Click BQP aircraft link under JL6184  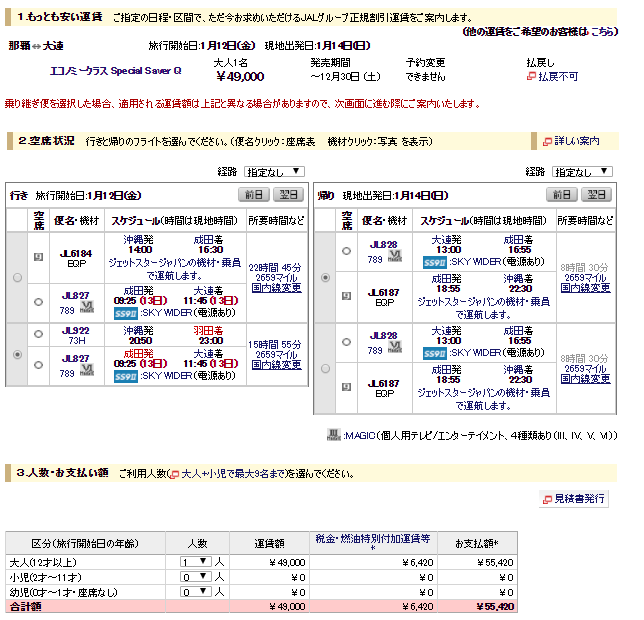point(77,264)
